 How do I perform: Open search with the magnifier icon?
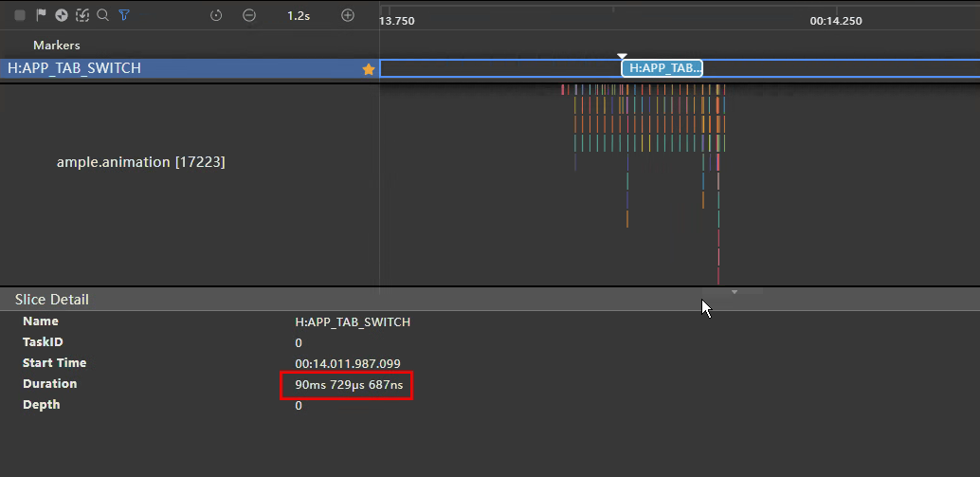point(102,15)
